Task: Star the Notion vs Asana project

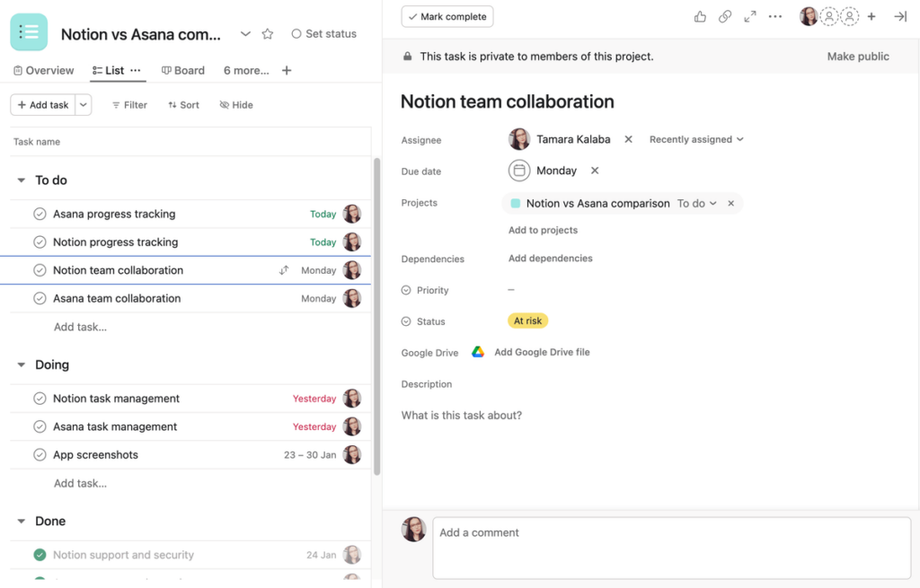Action: [x=267, y=33]
